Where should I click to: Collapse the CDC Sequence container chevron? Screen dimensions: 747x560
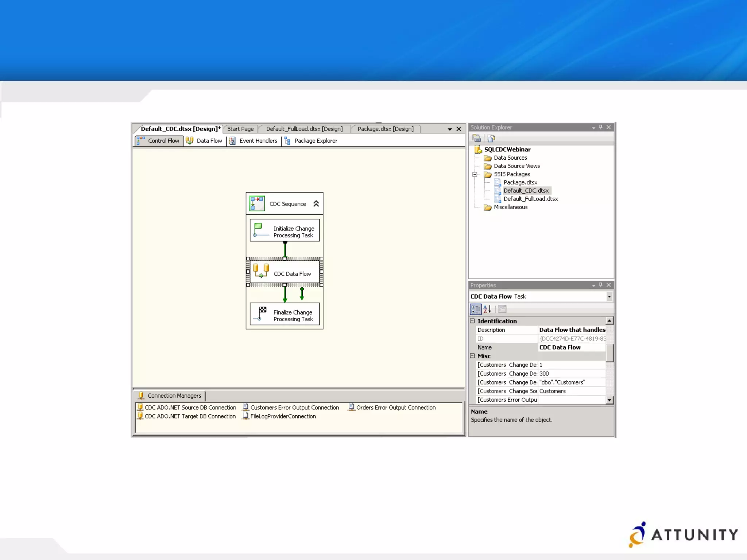tap(316, 204)
